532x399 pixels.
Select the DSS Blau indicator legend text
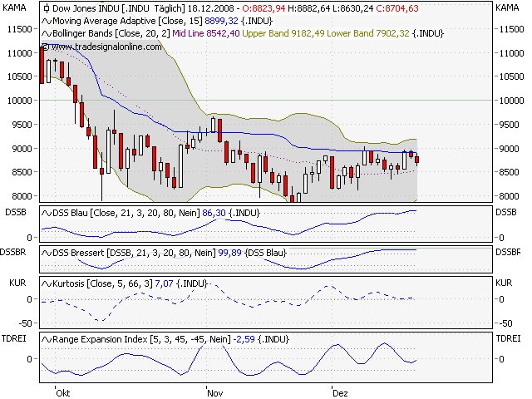tap(126, 214)
